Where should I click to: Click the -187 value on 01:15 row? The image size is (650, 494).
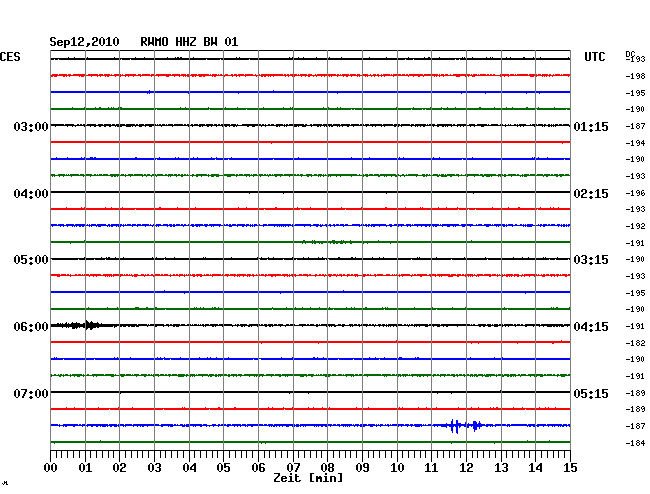[635, 126]
